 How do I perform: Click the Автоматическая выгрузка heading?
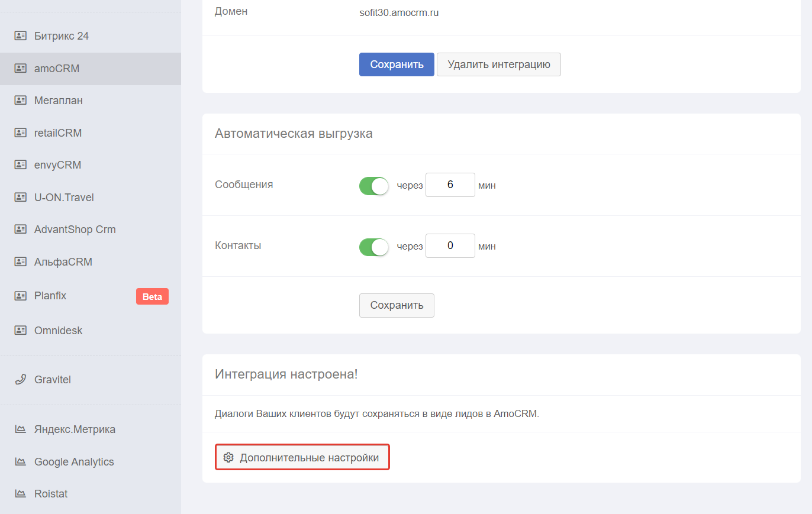[294, 134]
